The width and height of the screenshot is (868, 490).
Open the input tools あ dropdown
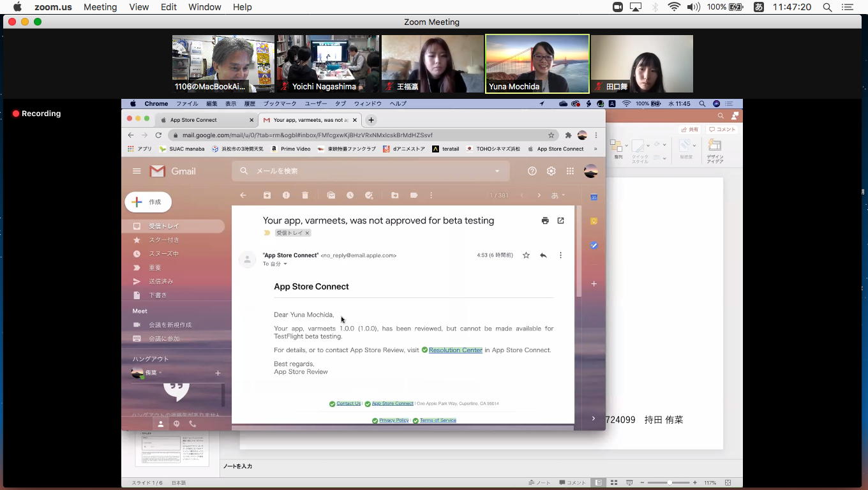tap(558, 195)
